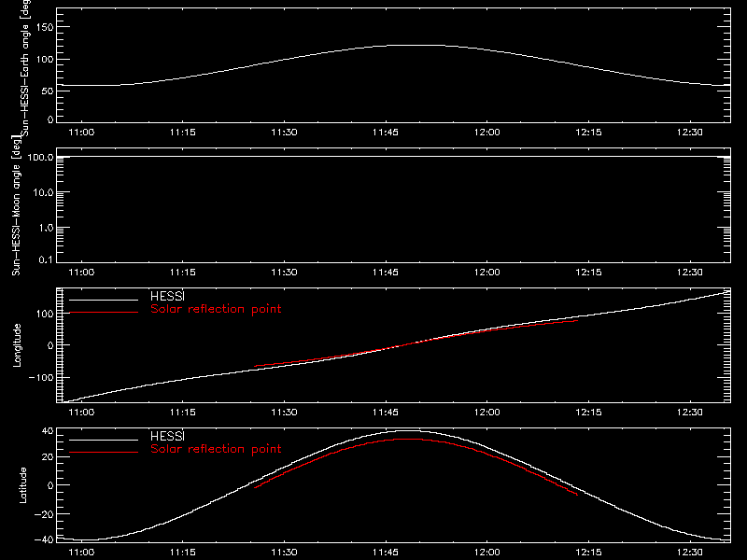Click the 11:00 time label under Earth angle plot
This screenshot has height=560, width=747.
click(81, 132)
